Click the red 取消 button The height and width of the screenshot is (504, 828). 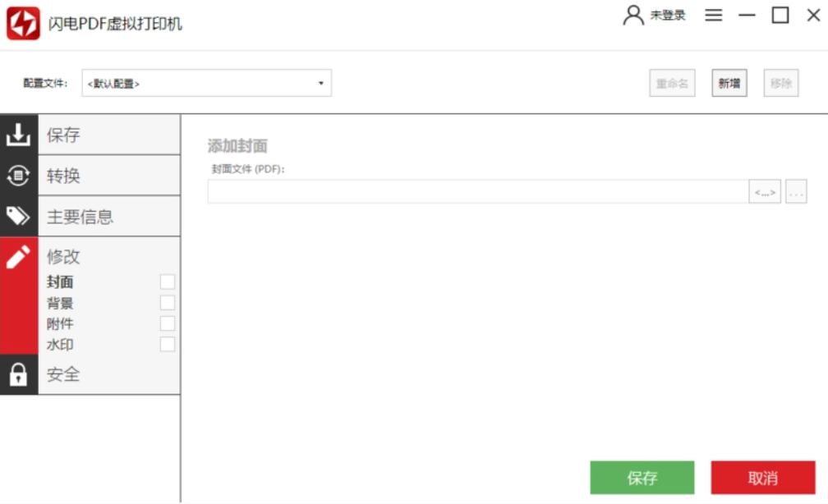coord(763,478)
